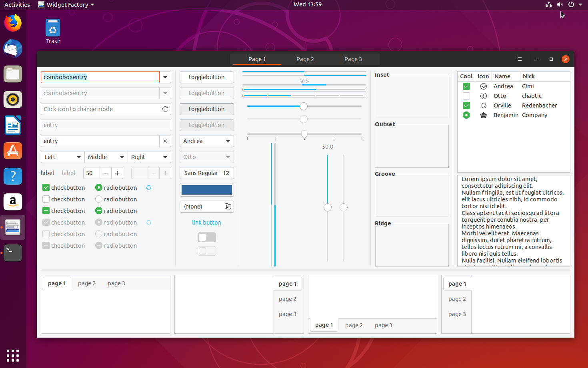Click the checkmark icon in Andrea's row

[484, 86]
